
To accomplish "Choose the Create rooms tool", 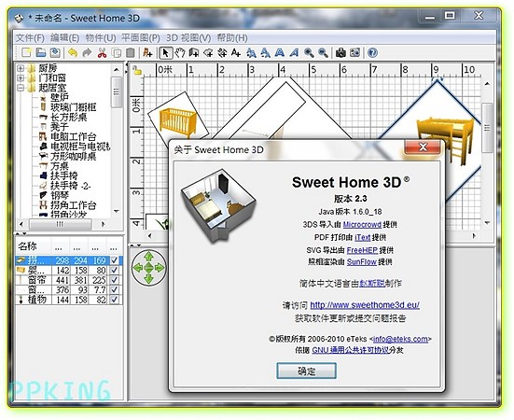I will (208, 52).
